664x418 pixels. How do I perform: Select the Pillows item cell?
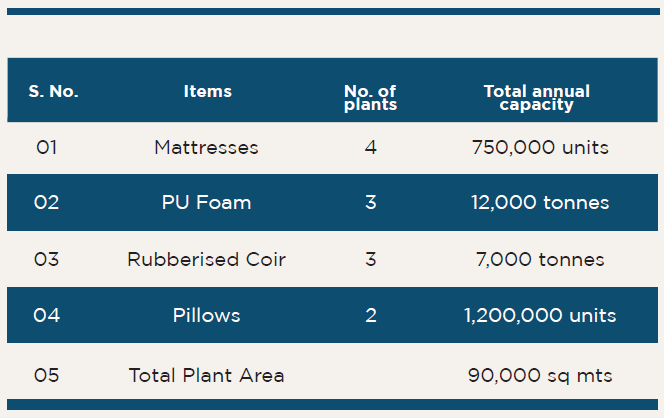(206, 316)
